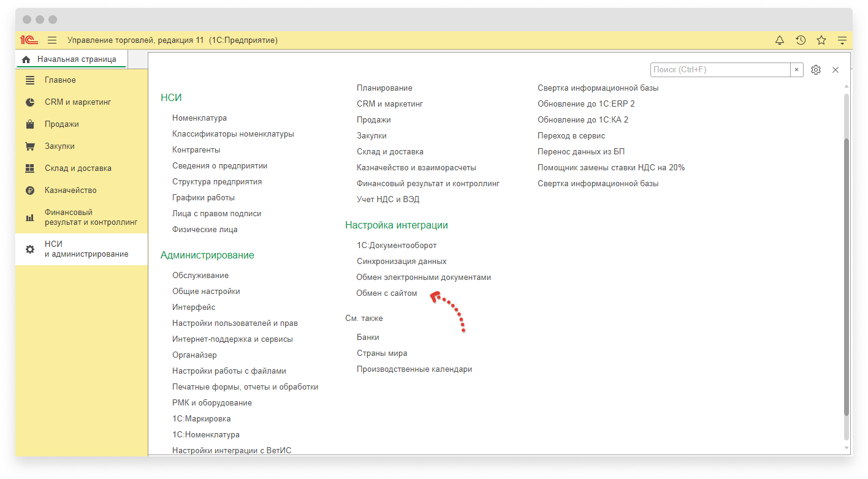Open РМК и оборудование
868x479 pixels.
point(212,403)
